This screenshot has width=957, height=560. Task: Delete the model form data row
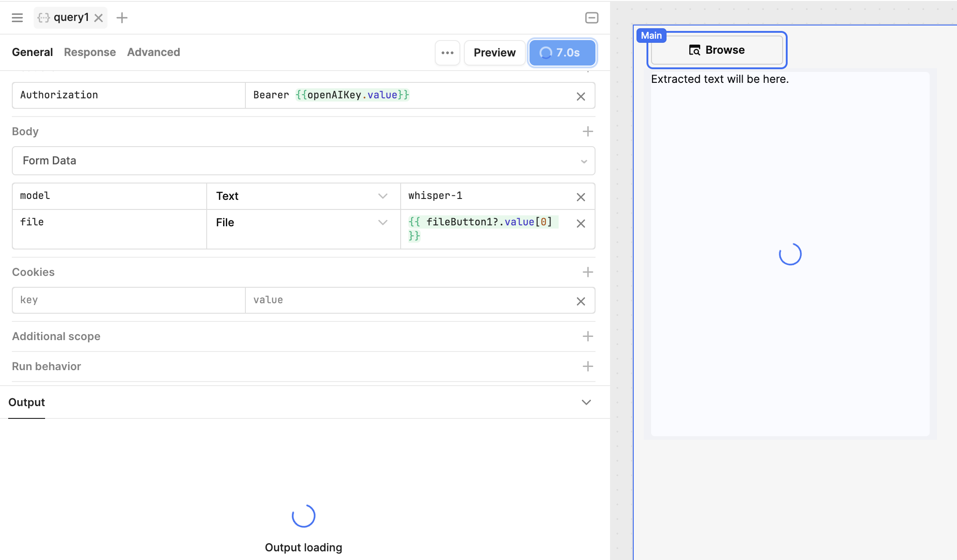pyautogui.click(x=580, y=197)
